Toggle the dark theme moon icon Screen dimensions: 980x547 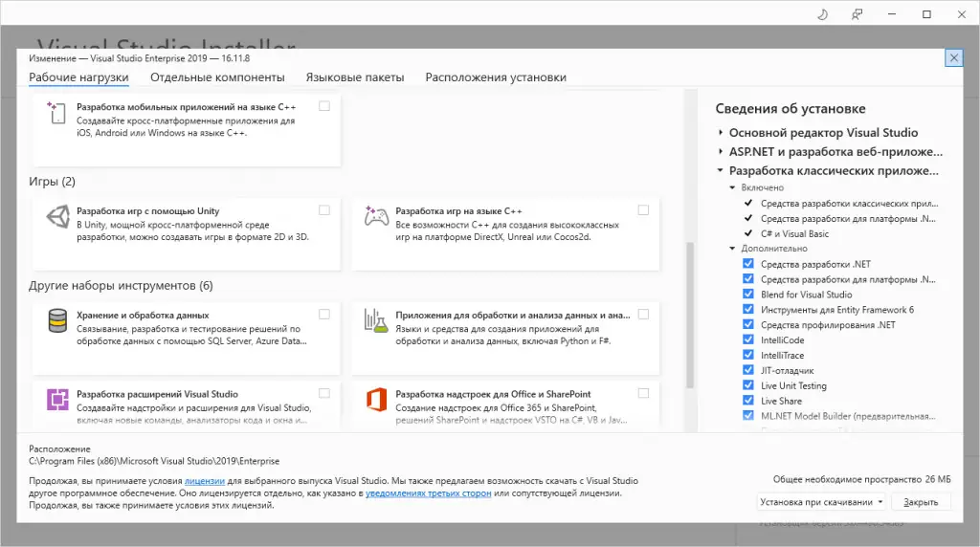[x=822, y=14]
